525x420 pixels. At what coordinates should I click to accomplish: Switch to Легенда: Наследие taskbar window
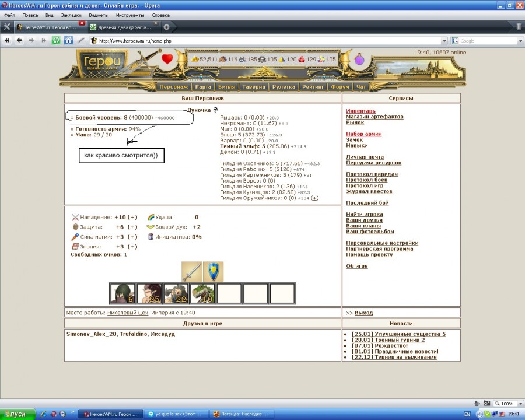(243, 414)
